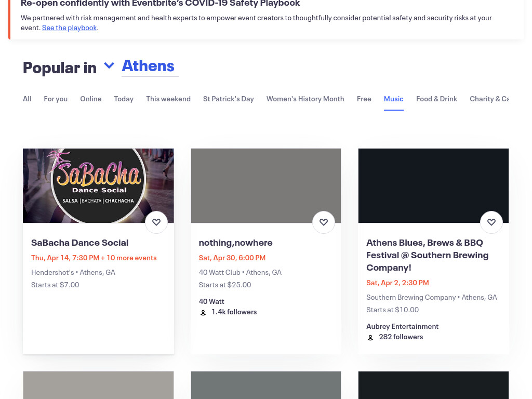The image size is (532, 399).
Task: Open the Women's History Month tab
Action: 305,99
